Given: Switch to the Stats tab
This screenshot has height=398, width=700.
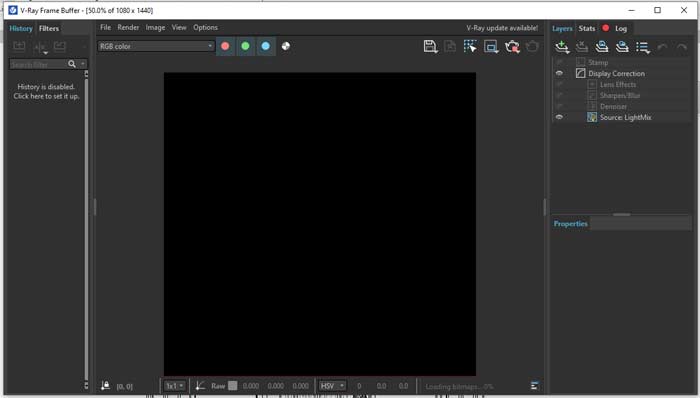Looking at the screenshot, I should click(x=587, y=28).
